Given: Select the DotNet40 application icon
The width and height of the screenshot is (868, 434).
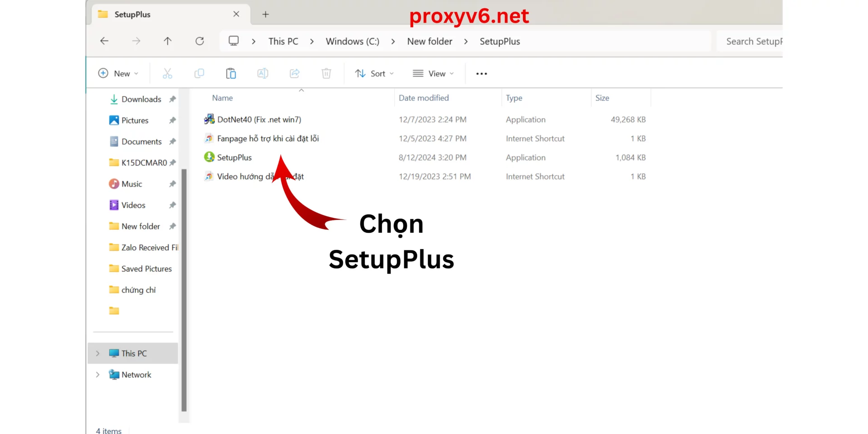Looking at the screenshot, I should click(x=209, y=119).
